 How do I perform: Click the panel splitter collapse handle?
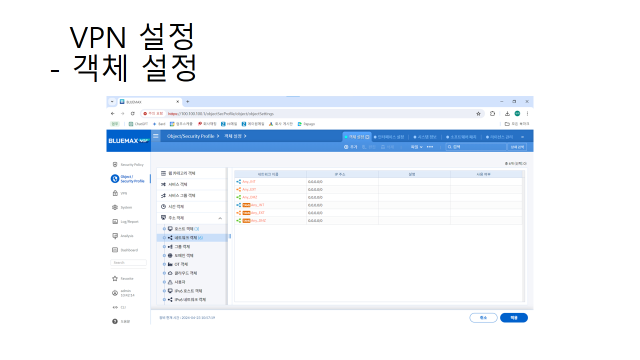pos(230,236)
